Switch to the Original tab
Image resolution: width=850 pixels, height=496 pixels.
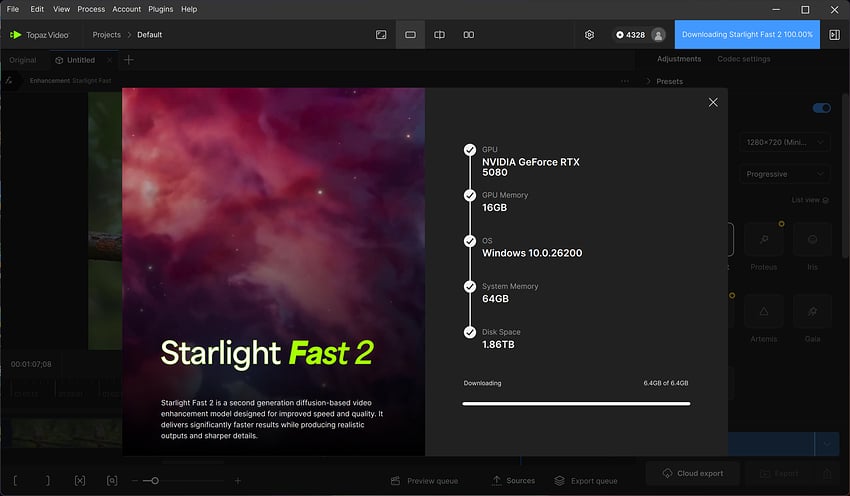click(23, 60)
